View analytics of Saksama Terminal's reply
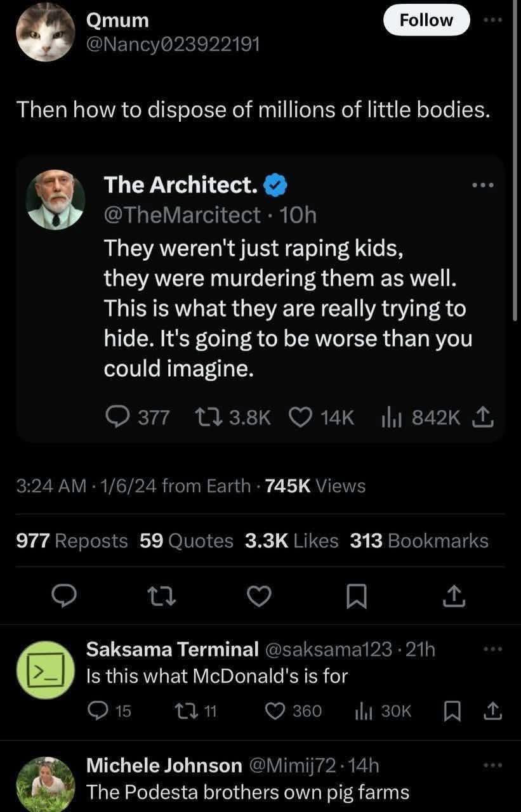Viewport: 521px width, 812px height. point(362,711)
